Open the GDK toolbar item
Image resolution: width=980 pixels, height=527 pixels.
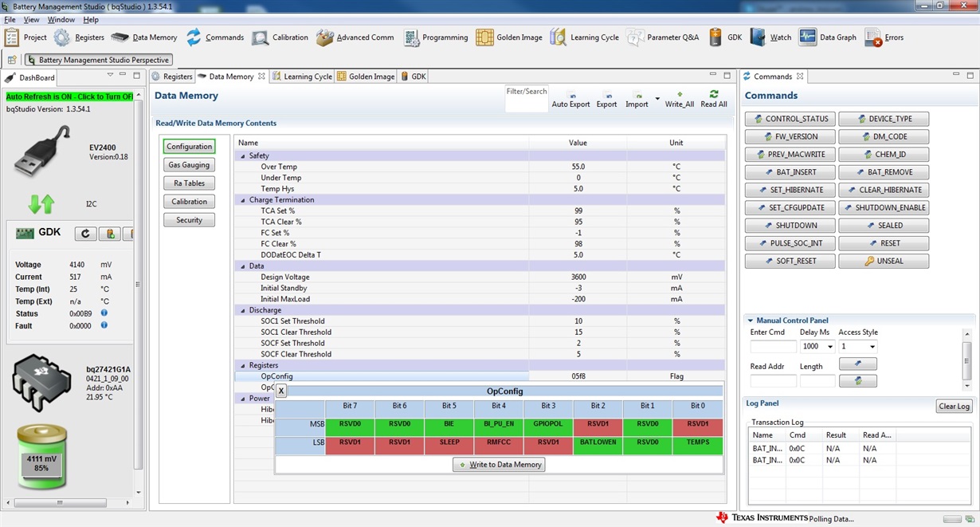click(x=725, y=37)
